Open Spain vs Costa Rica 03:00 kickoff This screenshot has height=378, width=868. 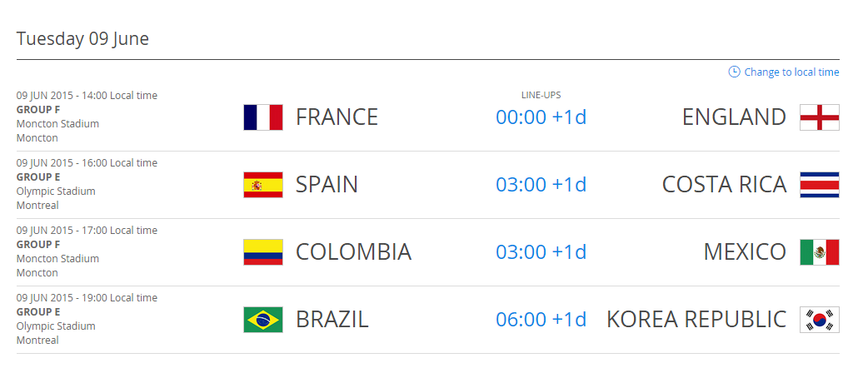tap(541, 185)
